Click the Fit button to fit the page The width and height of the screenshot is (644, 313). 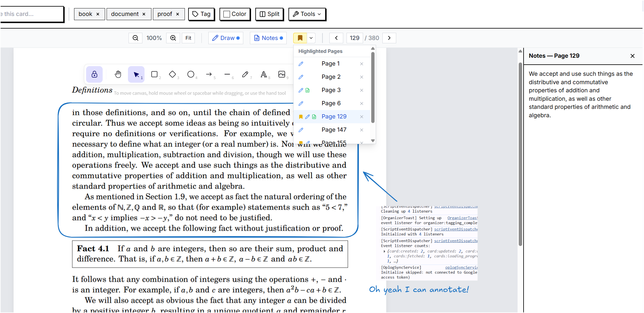pyautogui.click(x=188, y=38)
